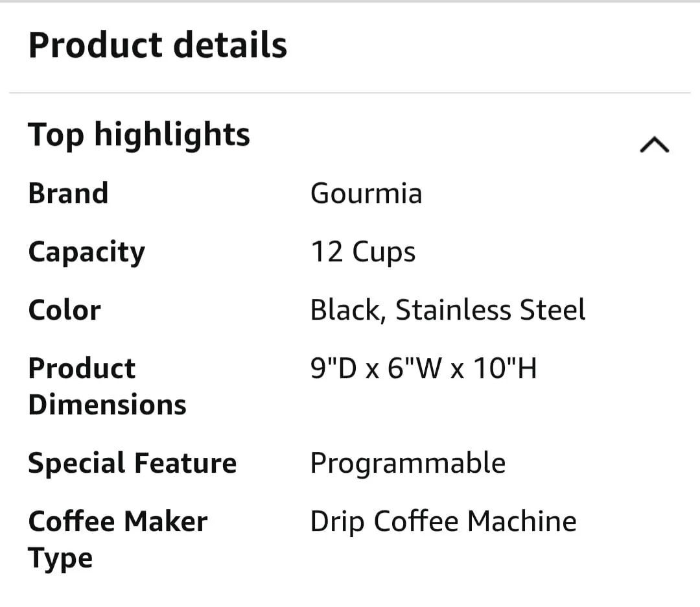Click the Product details heading
This screenshot has width=700, height=607.
coord(157,45)
